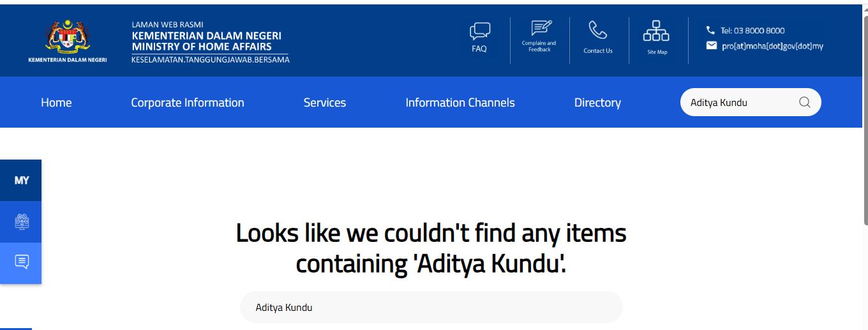The width and height of the screenshot is (868, 330).
Task: Open the FAQ speech bubble icon
Action: coord(479,31)
